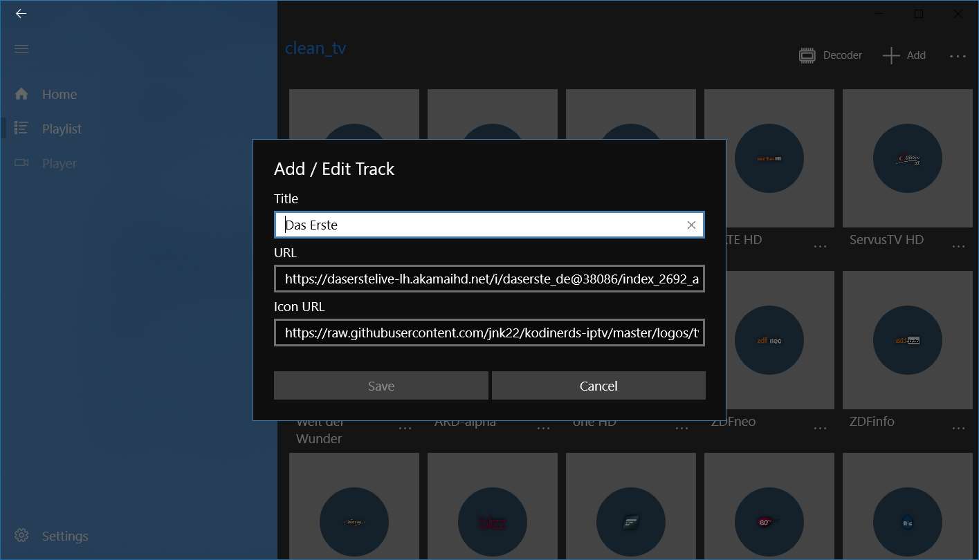Image resolution: width=979 pixels, height=560 pixels.
Task: Open the clean_tv playlist title
Action: click(x=315, y=48)
